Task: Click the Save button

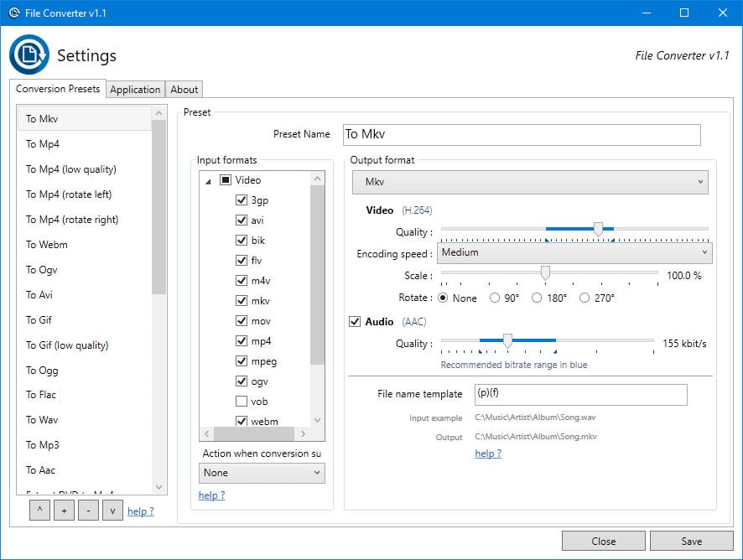Action: 691,541
